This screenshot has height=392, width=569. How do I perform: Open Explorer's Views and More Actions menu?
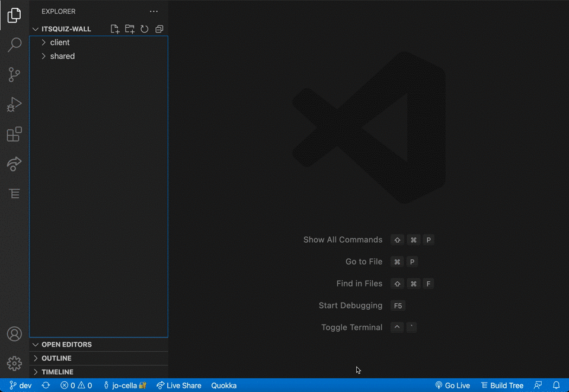coord(154,12)
